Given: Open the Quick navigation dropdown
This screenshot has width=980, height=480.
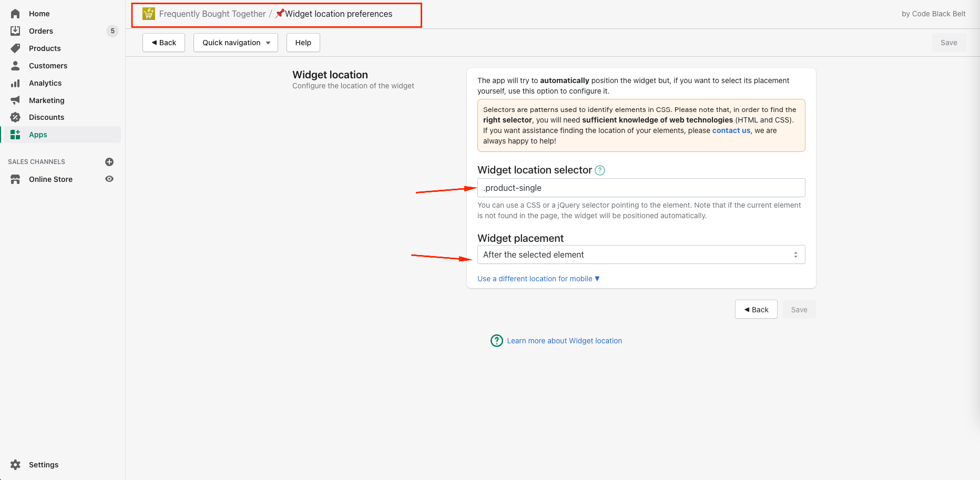Looking at the screenshot, I should click(236, 43).
